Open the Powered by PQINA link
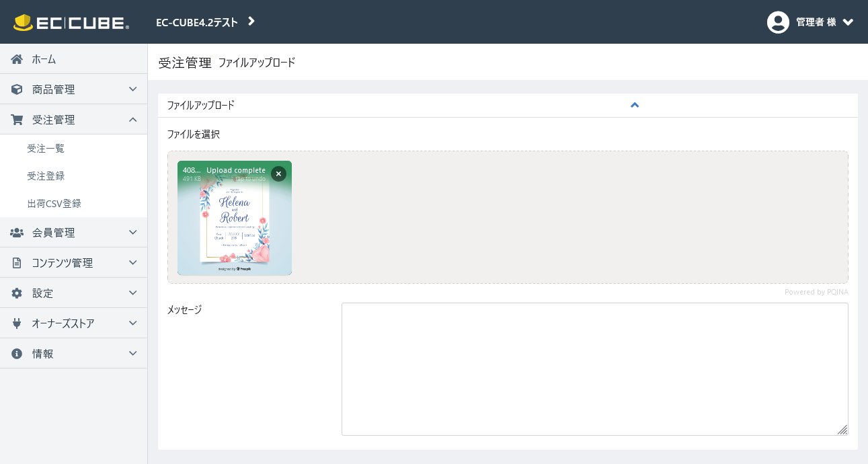 click(816, 292)
